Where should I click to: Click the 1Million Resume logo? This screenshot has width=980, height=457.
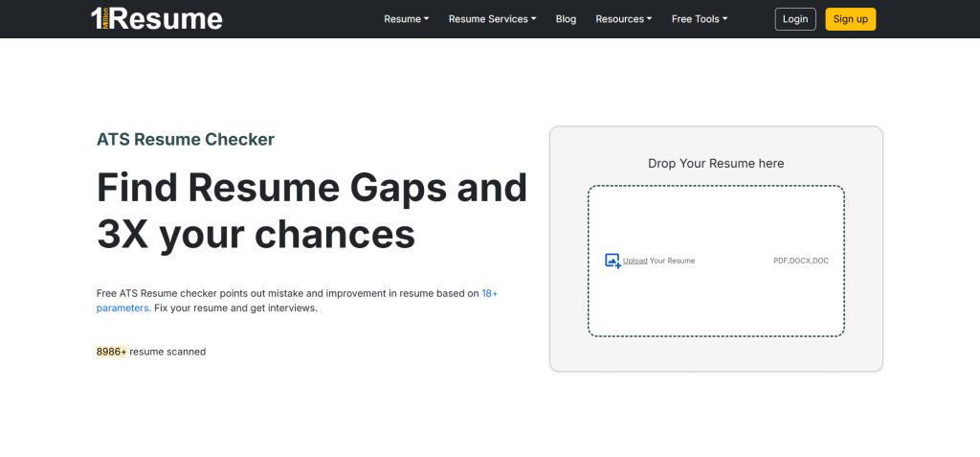click(x=157, y=19)
